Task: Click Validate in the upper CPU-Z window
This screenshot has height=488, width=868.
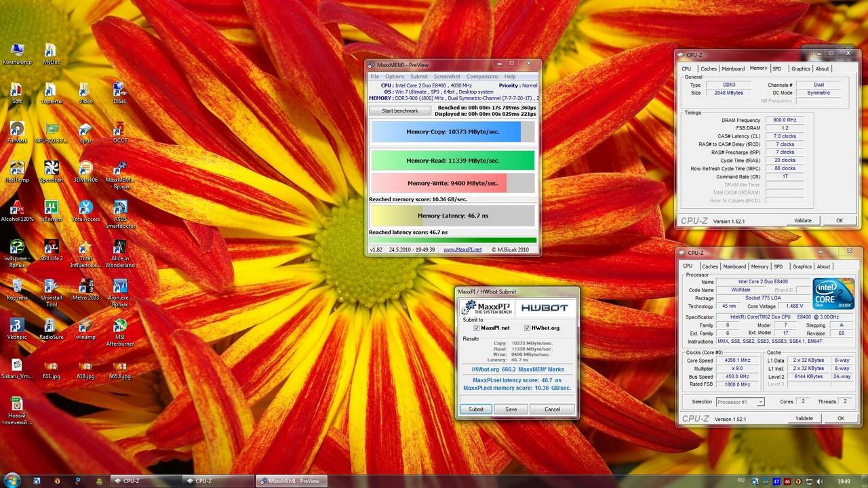Action: coord(803,220)
